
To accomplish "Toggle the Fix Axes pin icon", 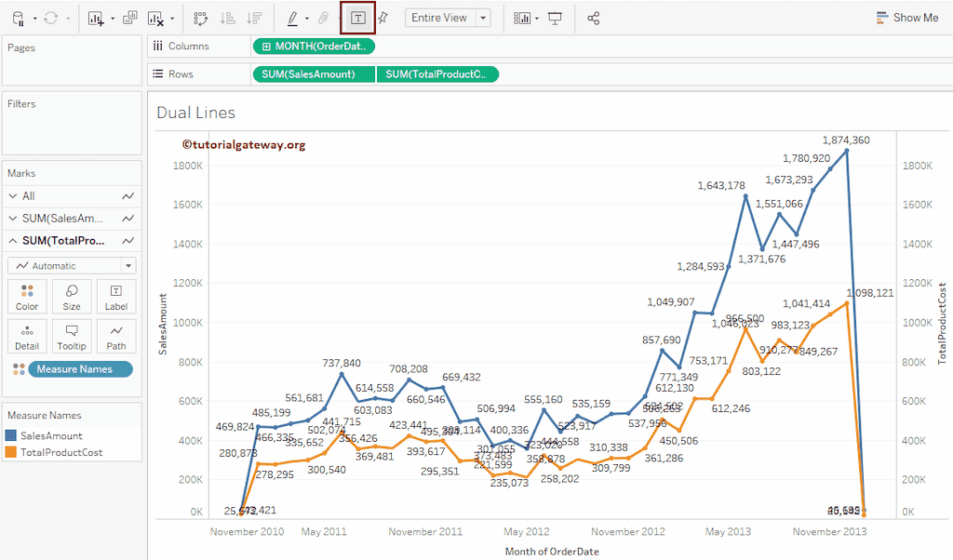I will (383, 18).
